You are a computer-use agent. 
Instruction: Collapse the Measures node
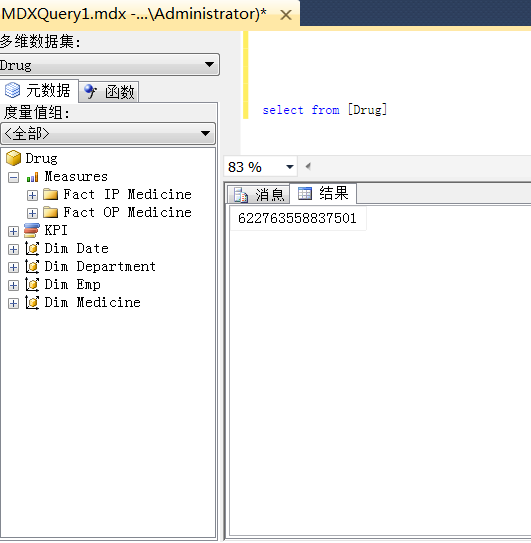click(14, 178)
